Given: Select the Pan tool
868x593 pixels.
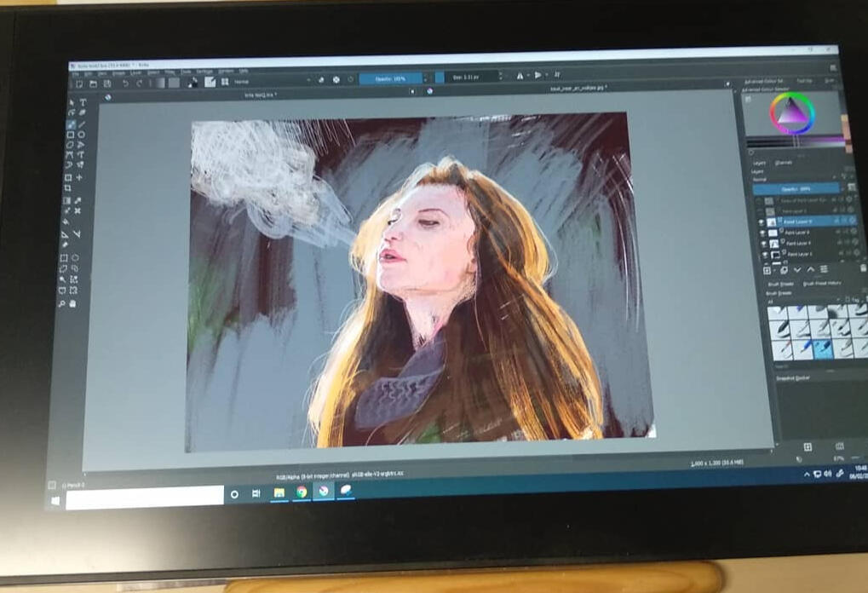Looking at the screenshot, I should [x=73, y=303].
